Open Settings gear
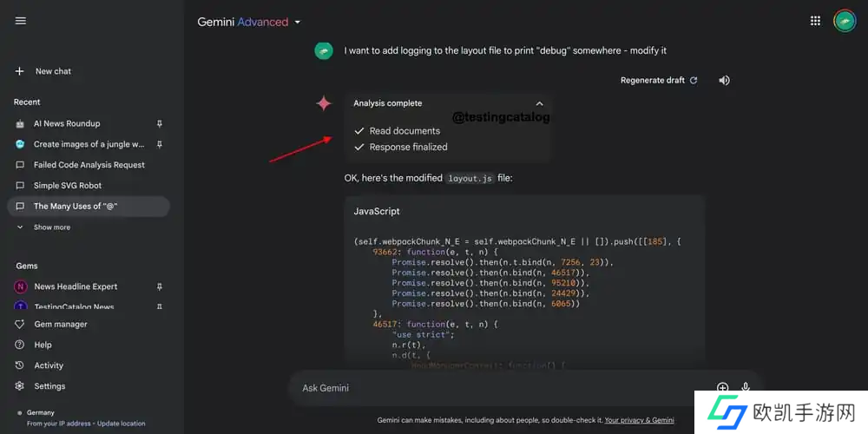The height and width of the screenshot is (434, 868). pyautogui.click(x=49, y=386)
